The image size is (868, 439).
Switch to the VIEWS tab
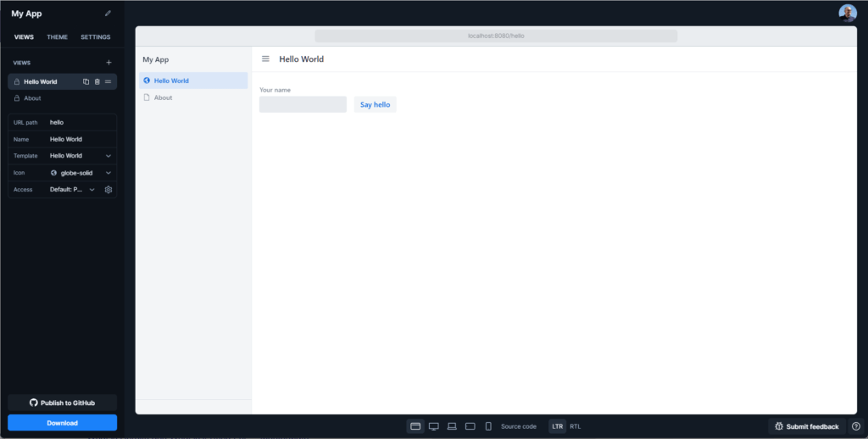(x=24, y=37)
